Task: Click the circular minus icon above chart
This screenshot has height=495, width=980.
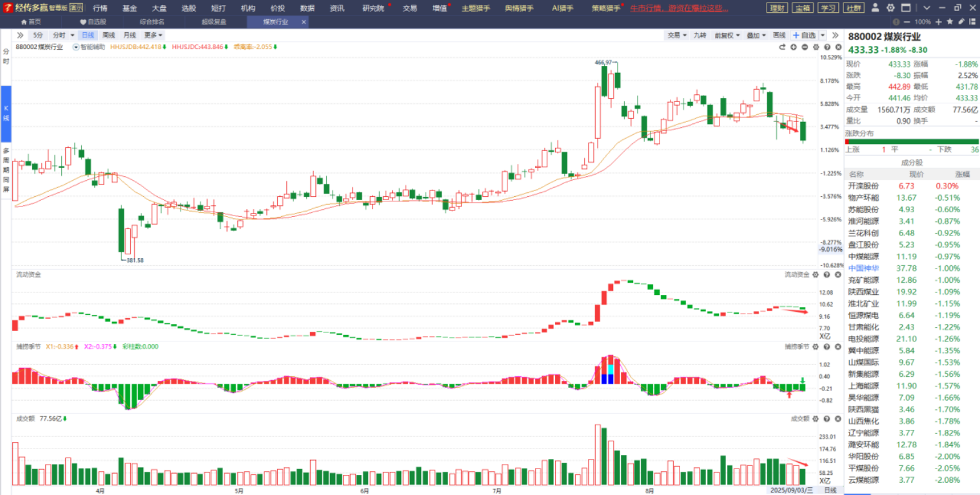Action: click(x=805, y=47)
